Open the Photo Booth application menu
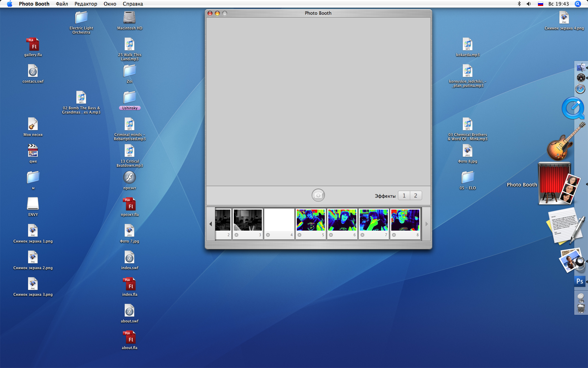 pos(34,4)
